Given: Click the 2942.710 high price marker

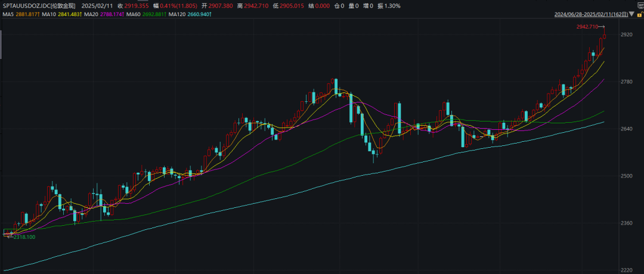Looking at the screenshot, I should [587, 27].
